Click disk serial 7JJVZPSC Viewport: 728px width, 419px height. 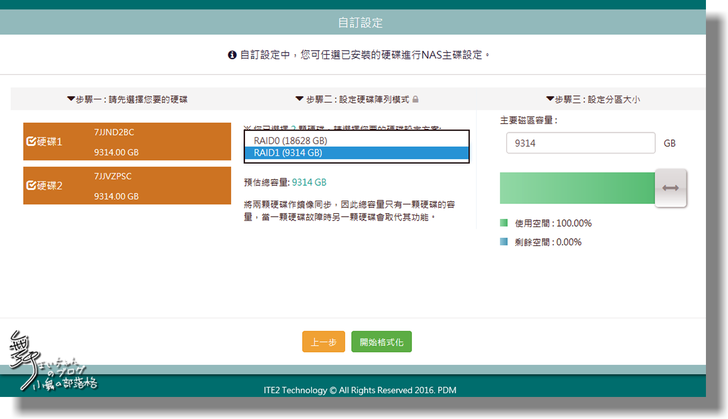coord(113,177)
